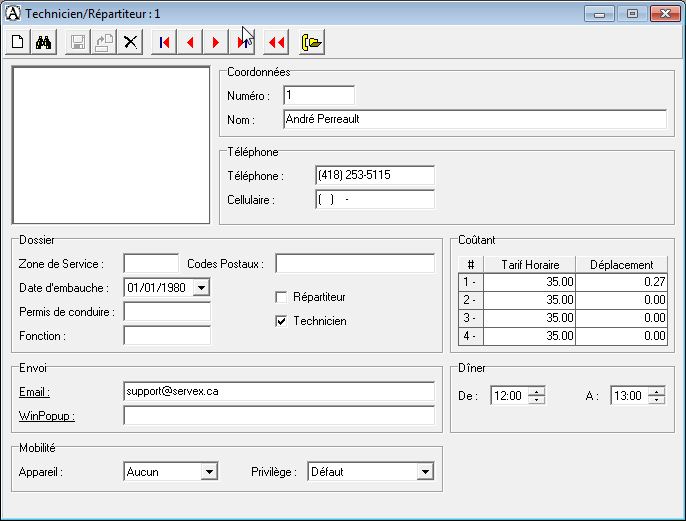Open the binoculars search tool

point(44,42)
